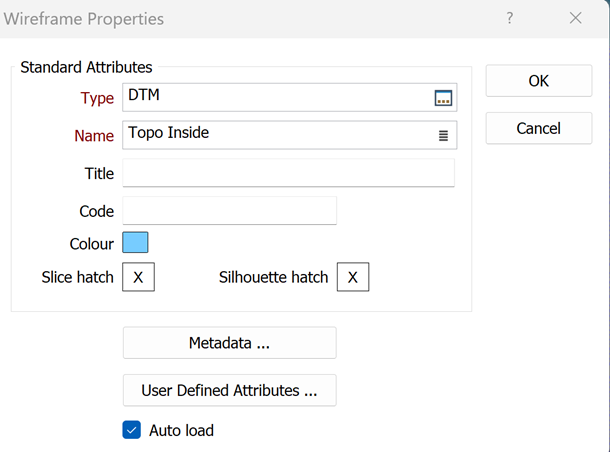Viewport: 610px width, 452px height.
Task: Click the Auto load label text
Action: pos(181,430)
